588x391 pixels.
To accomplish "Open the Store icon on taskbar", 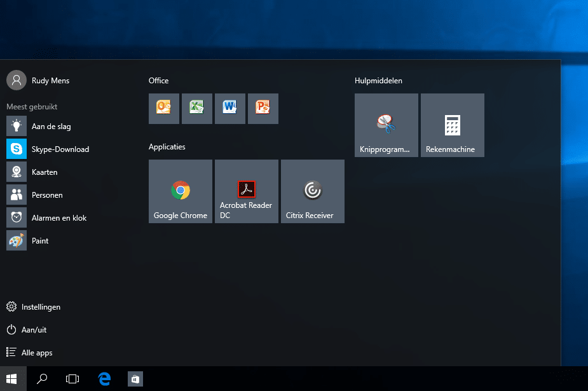I will (135, 379).
